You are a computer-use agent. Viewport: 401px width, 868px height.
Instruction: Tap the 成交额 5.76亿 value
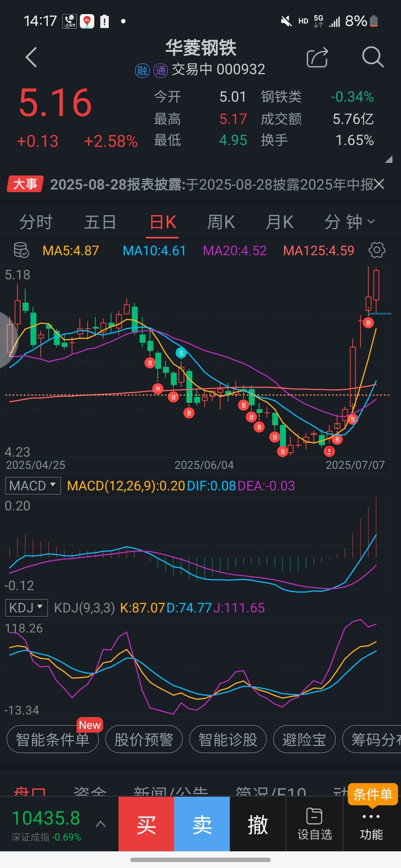click(x=353, y=119)
